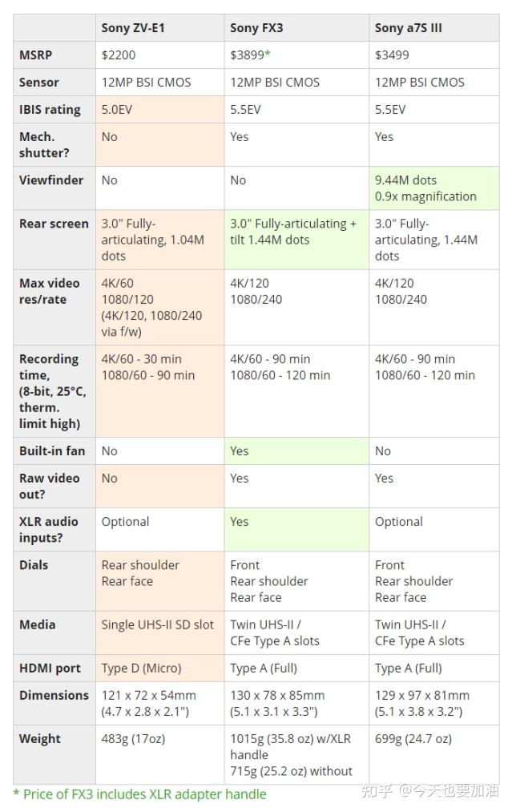The image size is (512, 812).
Task: Click the Viewfinder row label
Action: (x=51, y=180)
